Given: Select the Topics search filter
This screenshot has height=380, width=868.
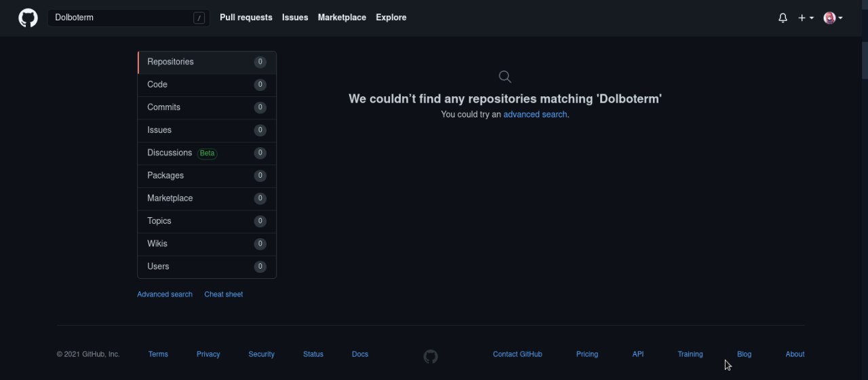Looking at the screenshot, I should (x=207, y=221).
